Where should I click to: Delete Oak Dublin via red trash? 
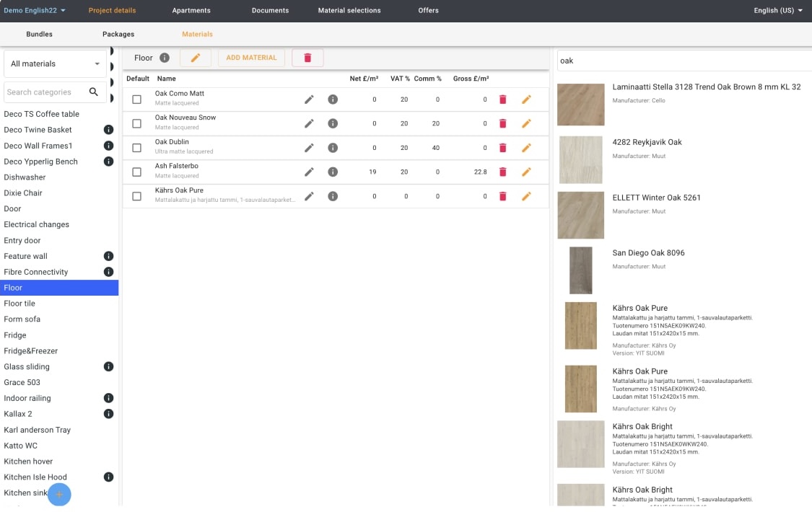pyautogui.click(x=502, y=148)
